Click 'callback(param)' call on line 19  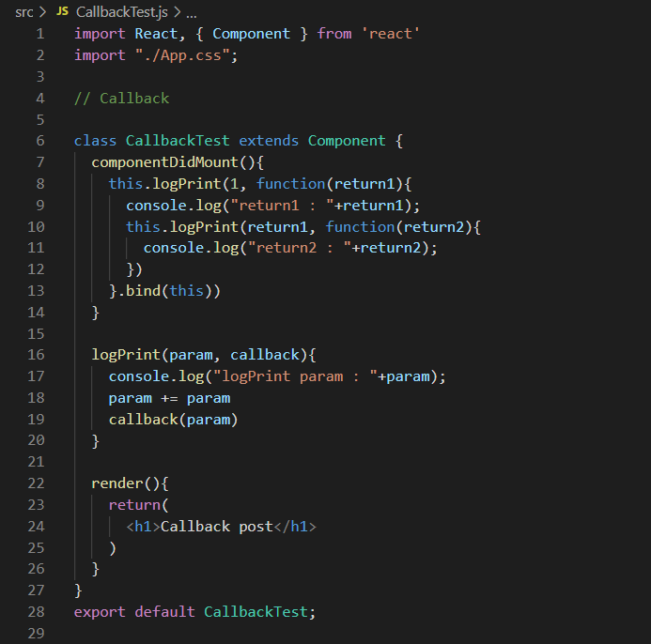pos(174,420)
